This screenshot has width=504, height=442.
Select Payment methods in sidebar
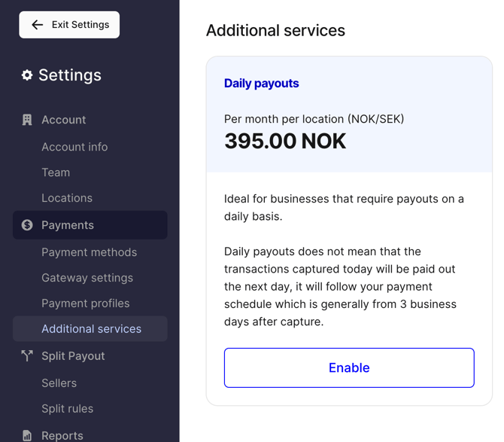click(89, 252)
